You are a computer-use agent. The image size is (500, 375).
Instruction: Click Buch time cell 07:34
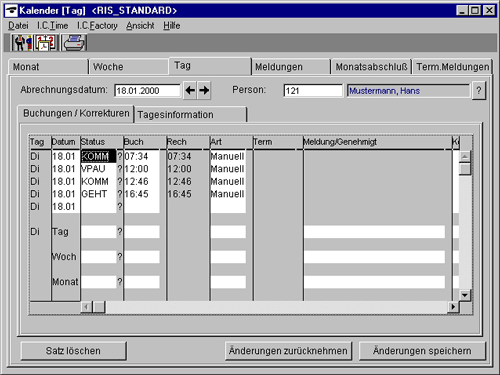click(142, 156)
